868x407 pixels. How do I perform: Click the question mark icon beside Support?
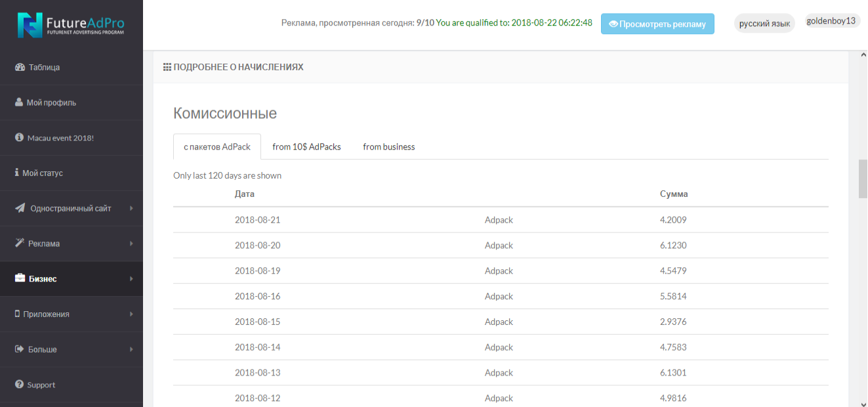coord(19,385)
